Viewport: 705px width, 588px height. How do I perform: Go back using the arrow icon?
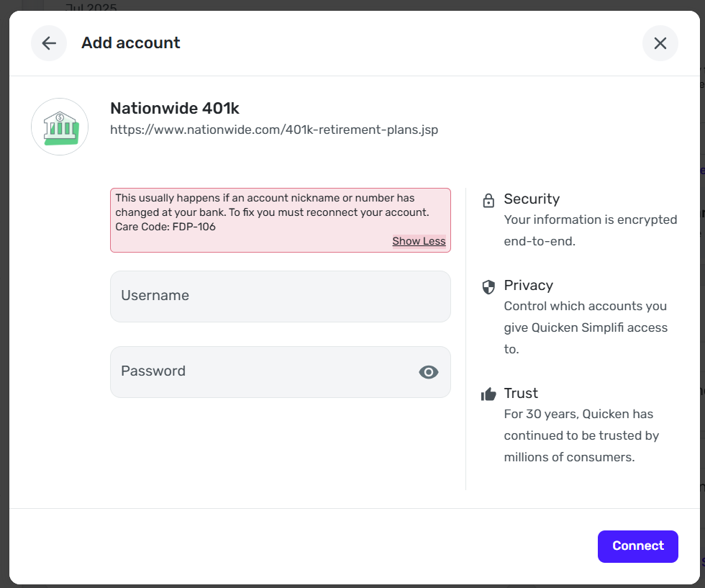click(49, 43)
